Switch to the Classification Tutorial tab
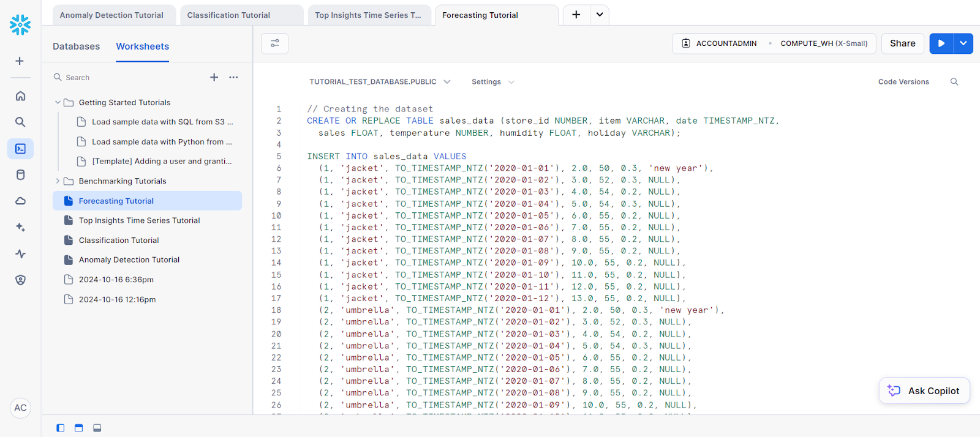This screenshot has width=980, height=437. coord(241,15)
